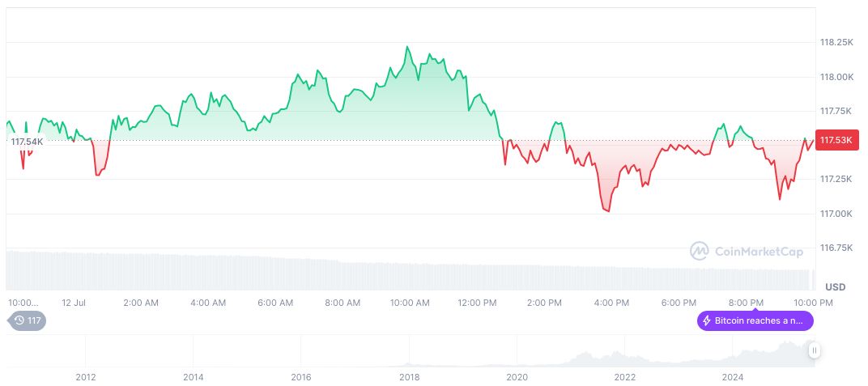Click the 10:00 AM time axis label
The image size is (868, 386).
pyautogui.click(x=410, y=303)
